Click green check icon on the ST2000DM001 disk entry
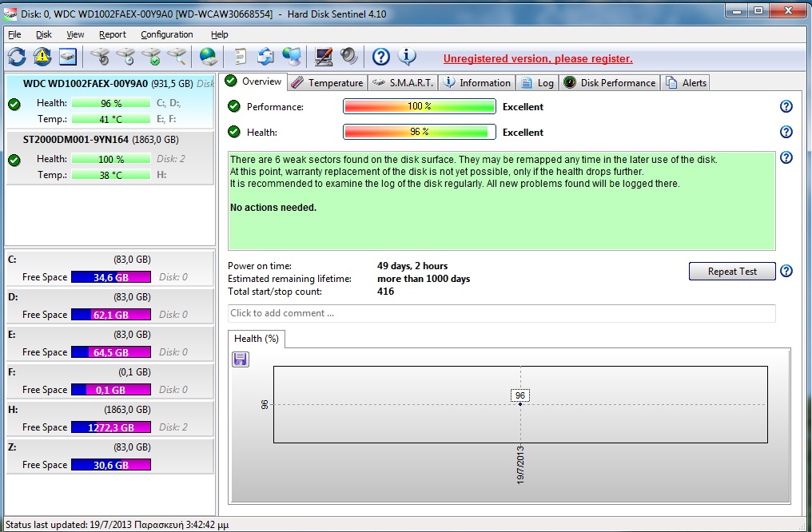Screen dimensions: 812x532 tap(14, 160)
